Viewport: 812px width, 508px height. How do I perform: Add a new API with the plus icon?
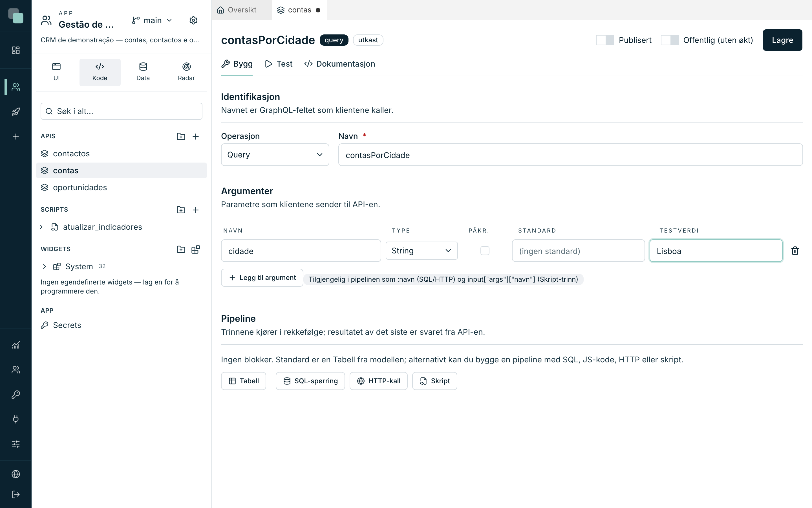point(196,136)
